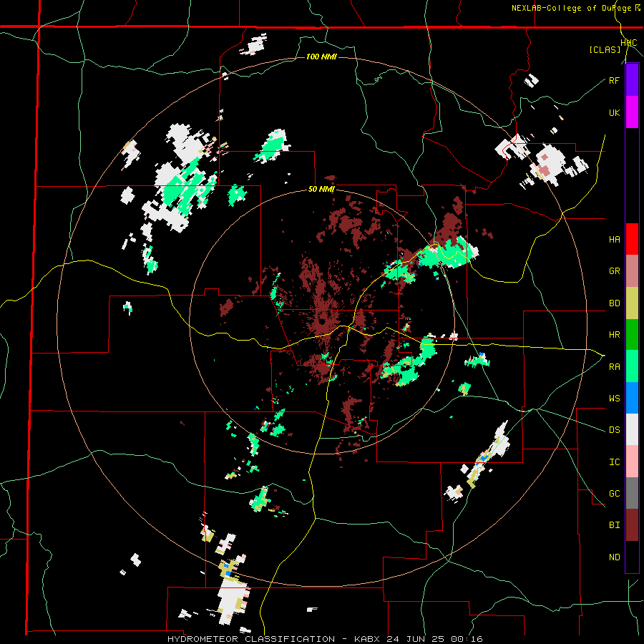This screenshot has width=644, height=644.
Task: Click the 'RF' legend label
Action: (x=614, y=80)
